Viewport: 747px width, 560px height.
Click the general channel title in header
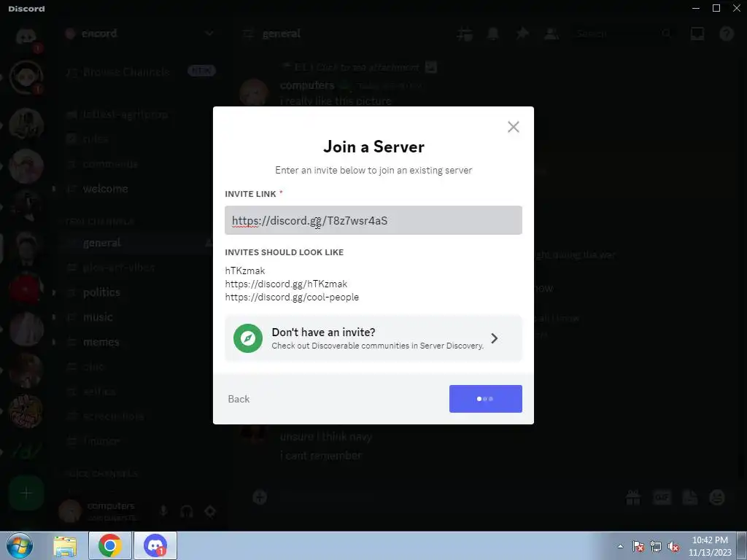point(282,34)
